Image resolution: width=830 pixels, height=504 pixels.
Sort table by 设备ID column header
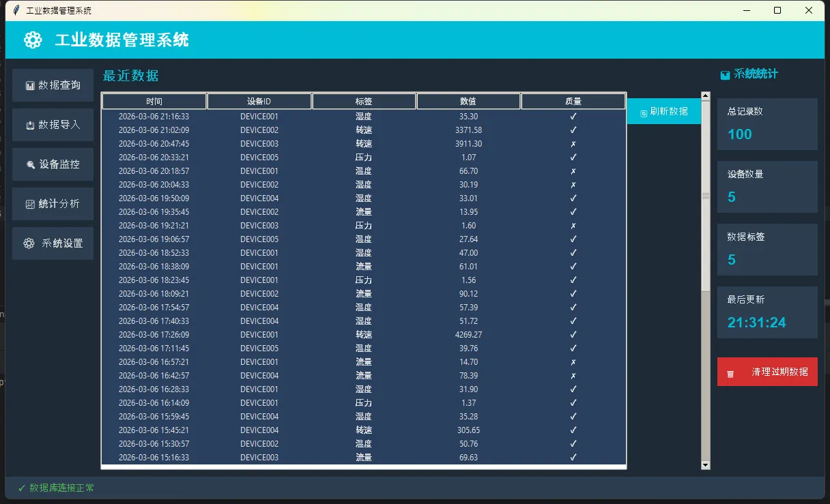tap(259, 102)
